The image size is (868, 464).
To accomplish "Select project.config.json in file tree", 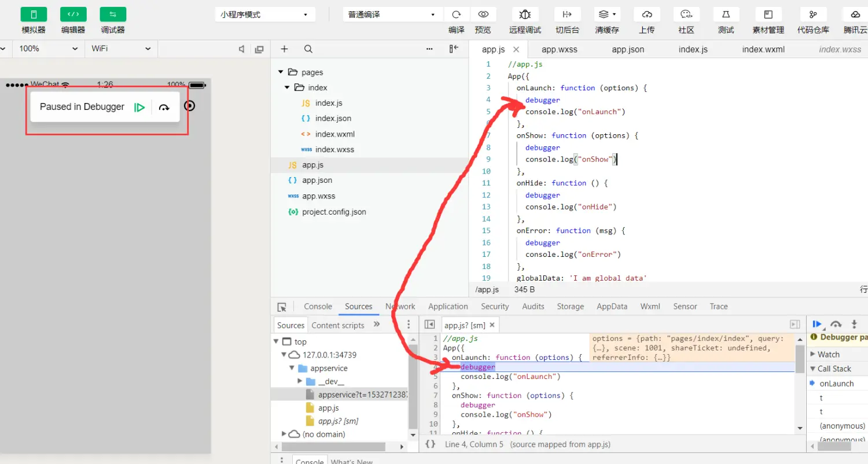I will click(334, 212).
